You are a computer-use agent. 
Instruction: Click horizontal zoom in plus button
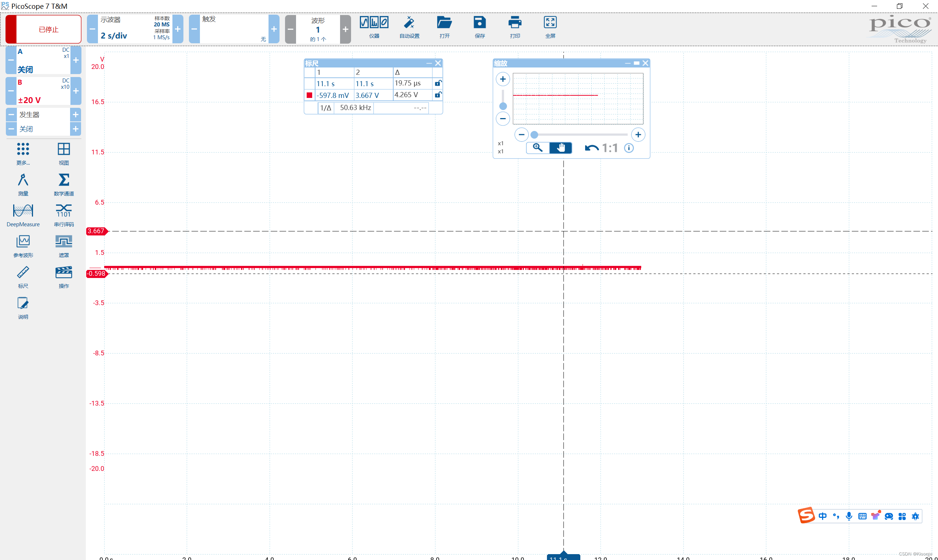pyautogui.click(x=638, y=134)
